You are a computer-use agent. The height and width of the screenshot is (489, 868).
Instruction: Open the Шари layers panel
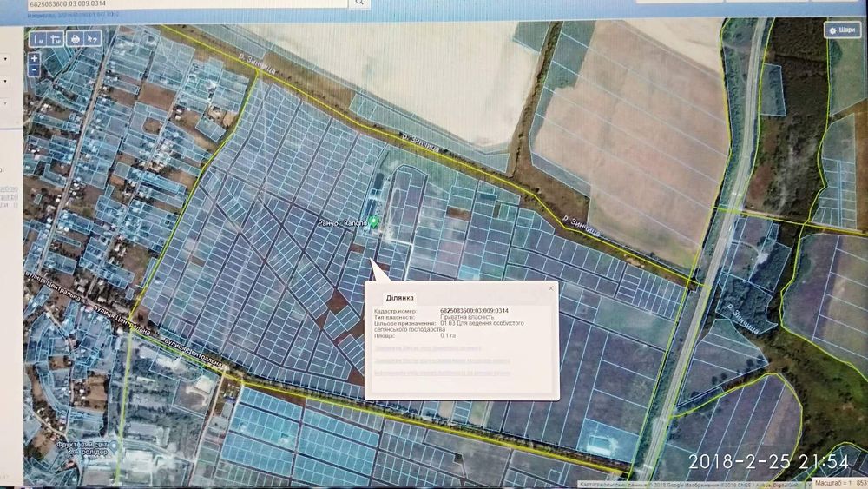pos(842,30)
